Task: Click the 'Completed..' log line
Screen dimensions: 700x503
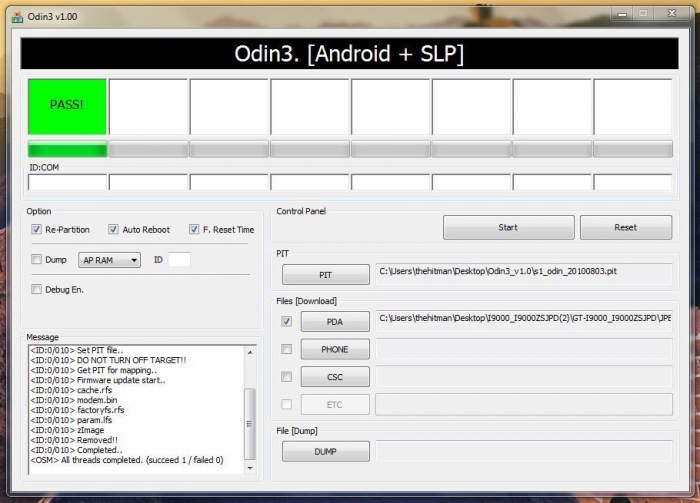Action: (x=76, y=450)
